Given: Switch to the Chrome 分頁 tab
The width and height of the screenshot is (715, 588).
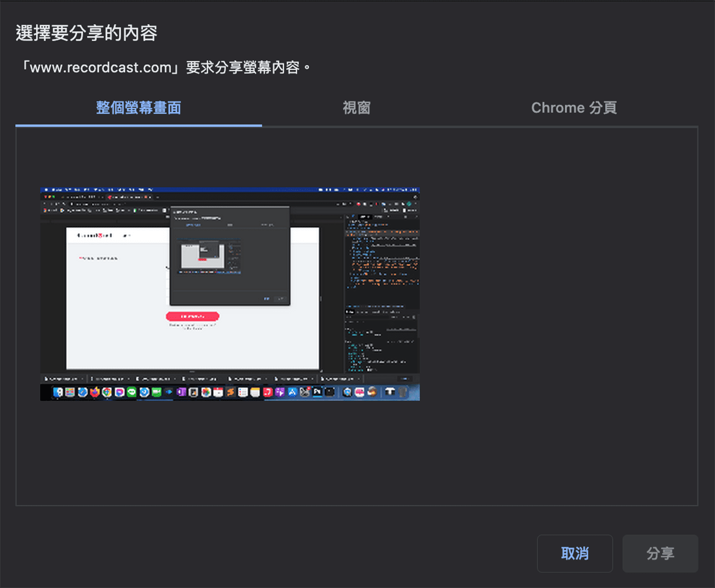Looking at the screenshot, I should tap(574, 108).
